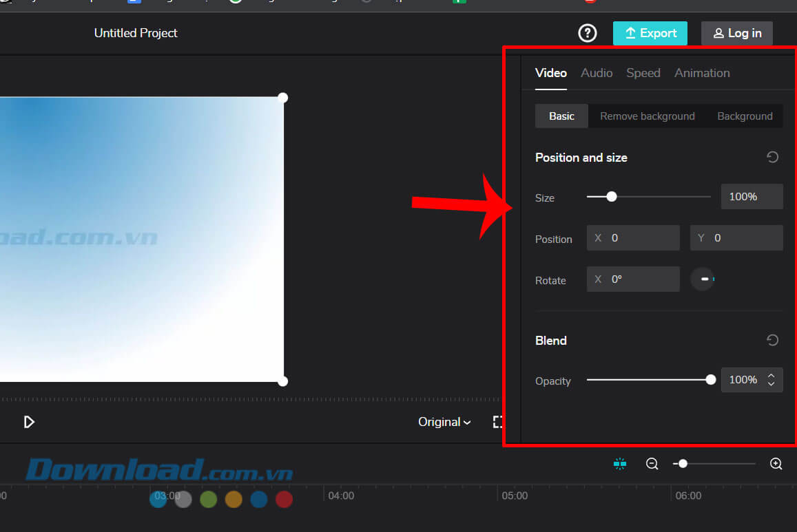This screenshot has height=532, width=797.
Task: Select the Background sub-tab
Action: pos(745,116)
